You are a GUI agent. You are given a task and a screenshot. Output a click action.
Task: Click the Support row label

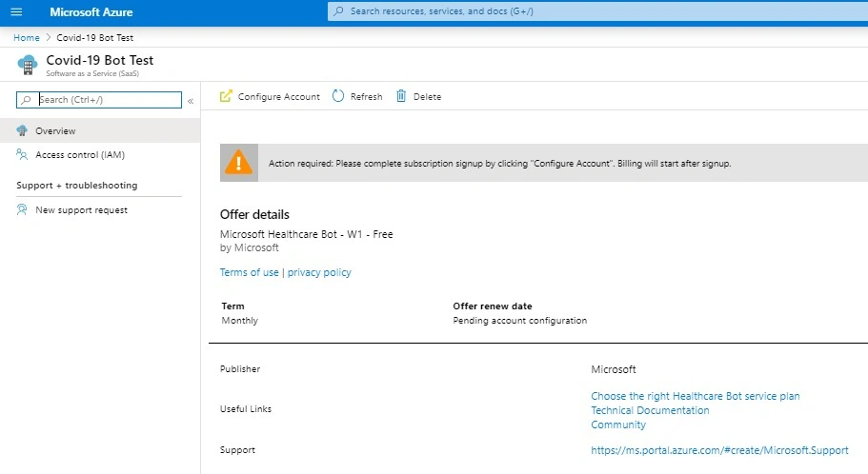[237, 449]
